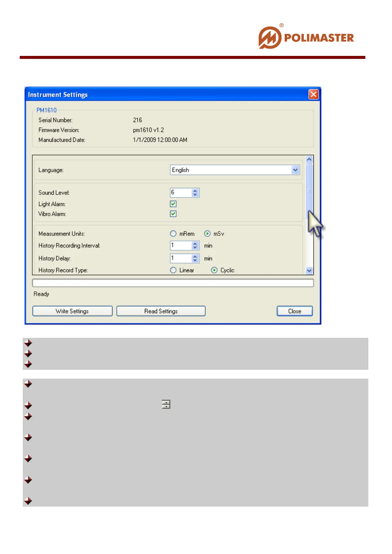392x554 pixels.
Task: Select mRem measurement units
Action: (x=173, y=234)
